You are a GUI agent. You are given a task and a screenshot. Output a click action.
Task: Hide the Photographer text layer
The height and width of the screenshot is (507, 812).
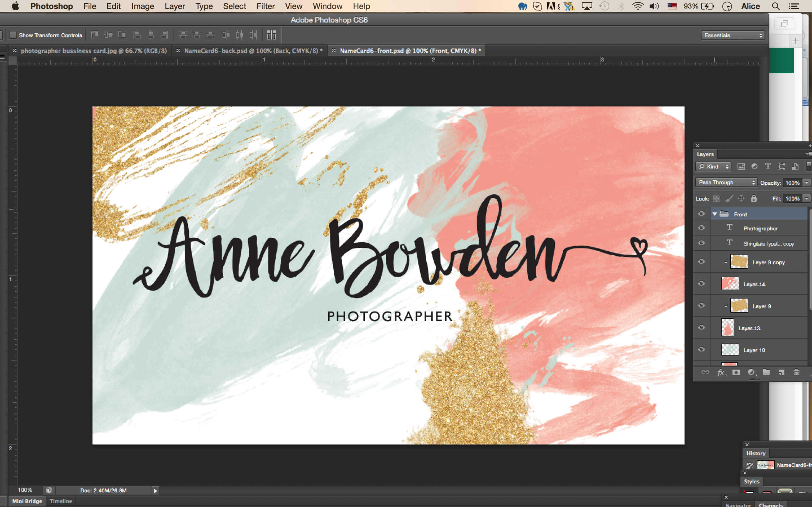coord(701,228)
